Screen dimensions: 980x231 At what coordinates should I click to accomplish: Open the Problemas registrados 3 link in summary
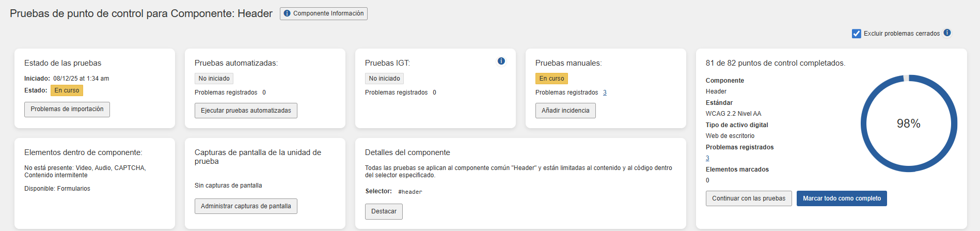click(707, 158)
